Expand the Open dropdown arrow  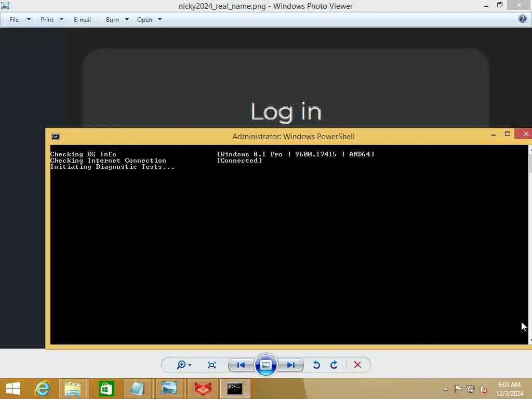pyautogui.click(x=160, y=19)
